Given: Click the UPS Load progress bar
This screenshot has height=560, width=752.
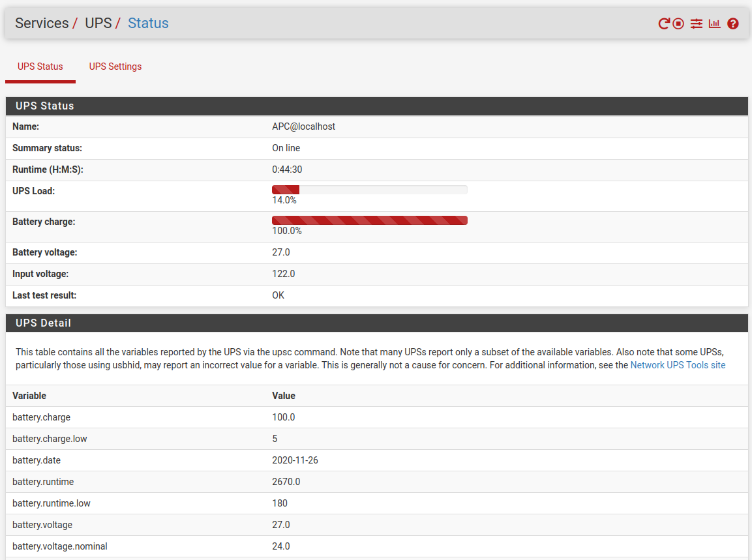Looking at the screenshot, I should 369,190.
